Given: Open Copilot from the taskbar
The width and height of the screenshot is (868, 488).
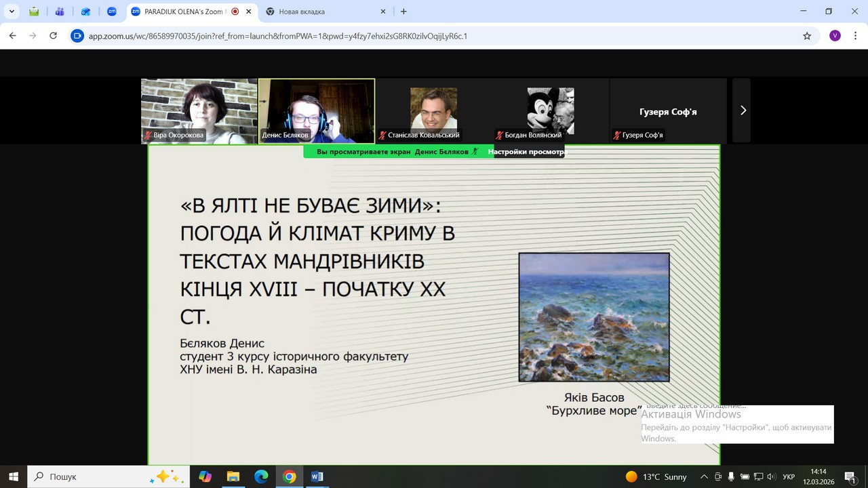Looking at the screenshot, I should click(x=205, y=476).
